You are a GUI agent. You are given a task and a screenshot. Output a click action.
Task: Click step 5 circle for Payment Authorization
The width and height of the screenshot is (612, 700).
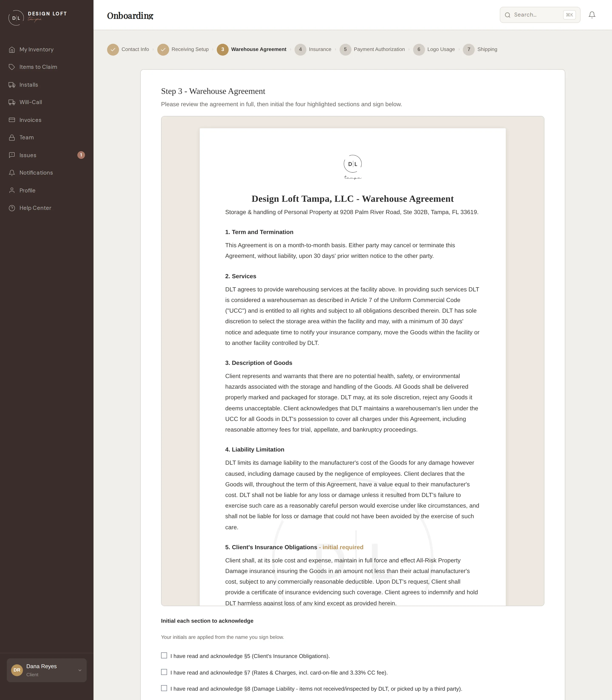coord(345,49)
